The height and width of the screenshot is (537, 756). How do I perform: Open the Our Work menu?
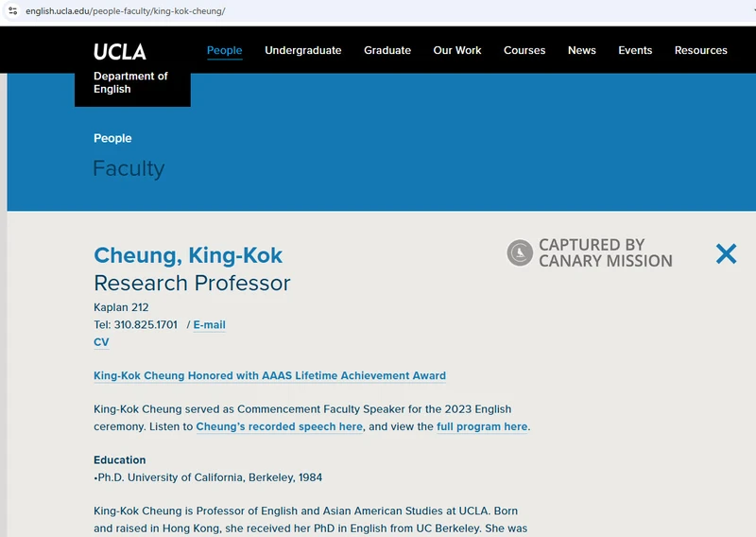(x=457, y=50)
